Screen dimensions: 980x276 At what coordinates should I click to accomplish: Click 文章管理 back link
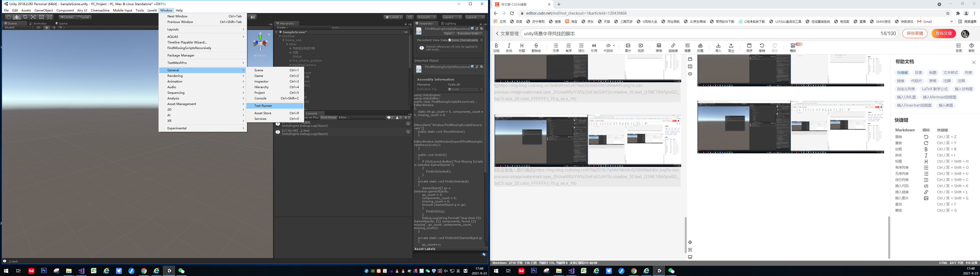coord(507,33)
